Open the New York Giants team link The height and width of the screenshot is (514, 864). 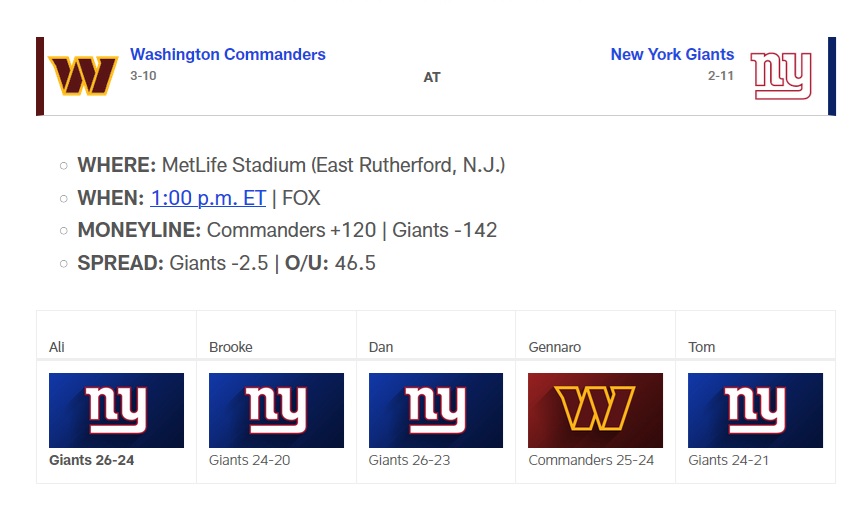click(x=672, y=54)
